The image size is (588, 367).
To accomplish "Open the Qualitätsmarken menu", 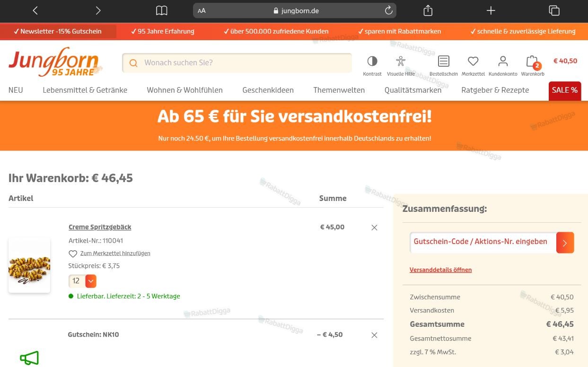I will coord(413,90).
